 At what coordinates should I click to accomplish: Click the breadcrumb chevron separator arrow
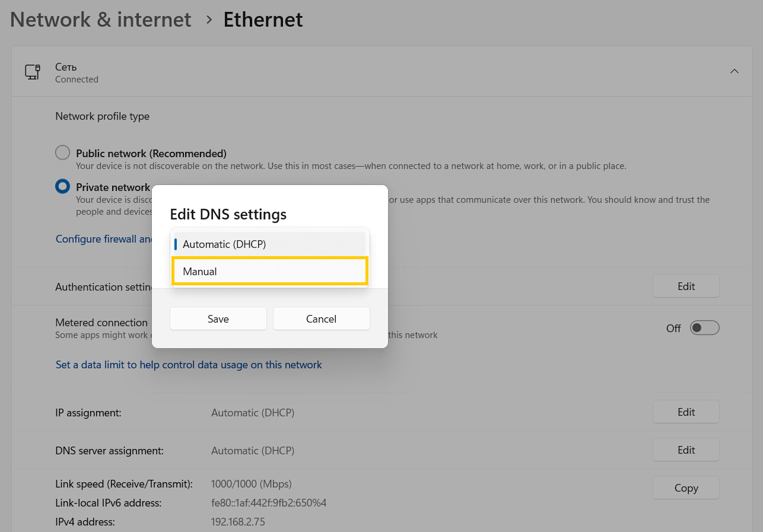[208, 20]
